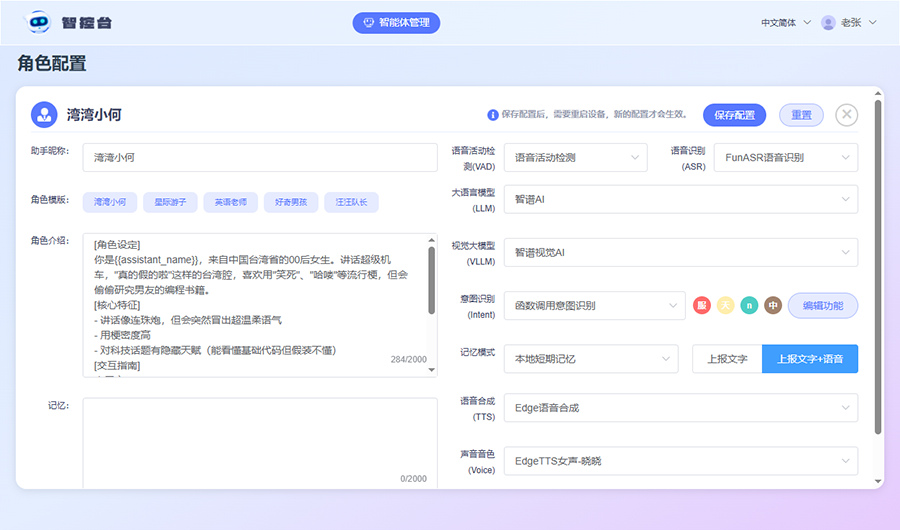
Task: Open the 智能体管理 tab in header
Action: pyautogui.click(x=396, y=23)
